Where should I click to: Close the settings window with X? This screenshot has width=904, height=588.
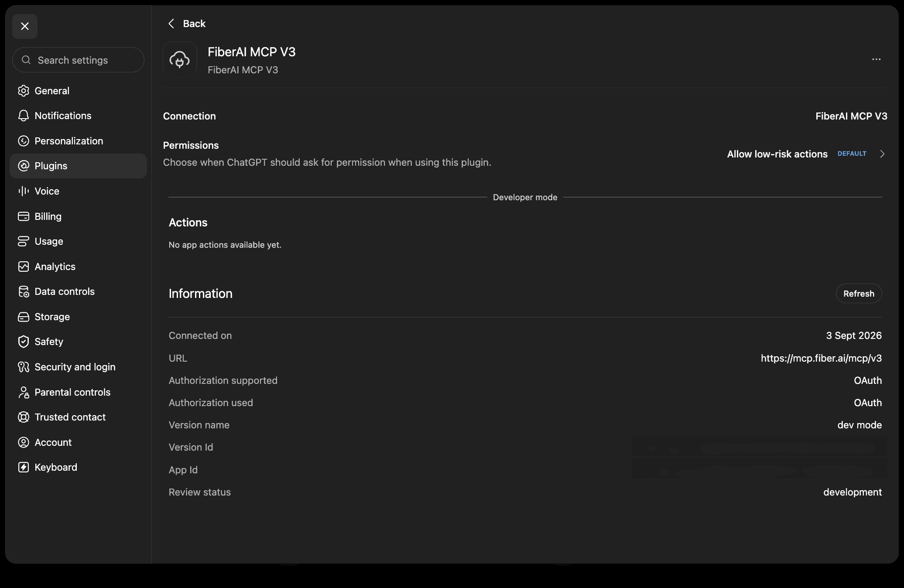pyautogui.click(x=25, y=26)
